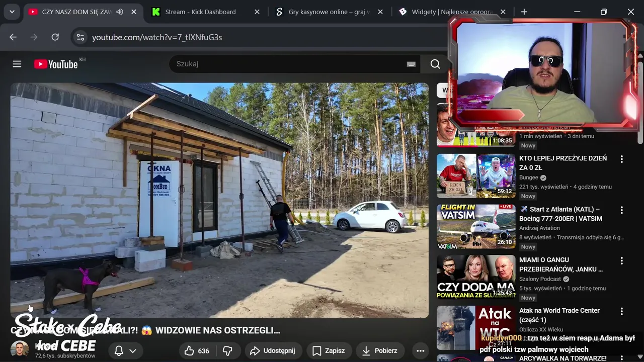Screen dimensions: 644x362
Task: Open options menu for MIAMI O GANGU video
Action: click(x=622, y=260)
